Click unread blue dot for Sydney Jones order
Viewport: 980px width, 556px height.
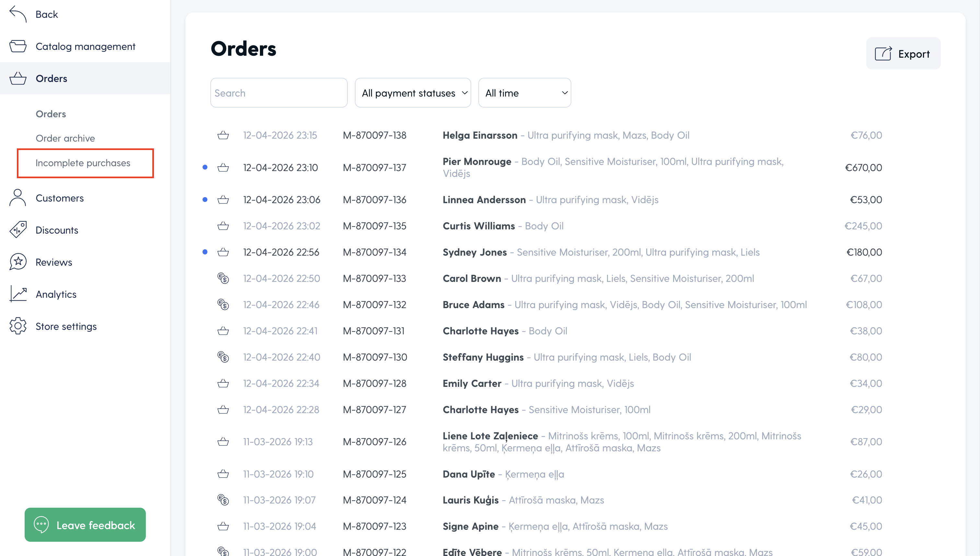pos(205,252)
